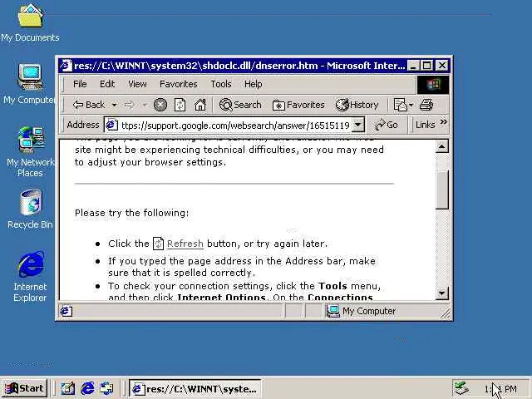Click the taskbar clock
This screenshot has width=532, height=399.
(500, 388)
